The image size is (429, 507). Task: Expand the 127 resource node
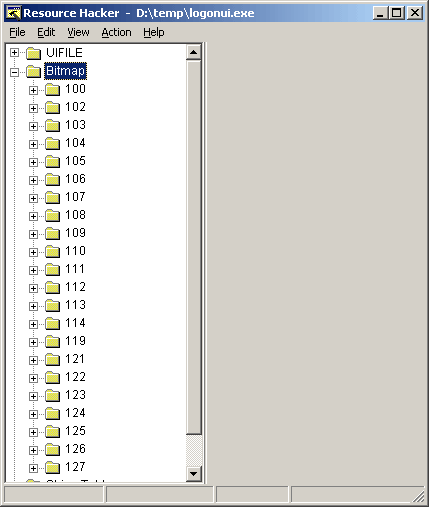coord(33,468)
